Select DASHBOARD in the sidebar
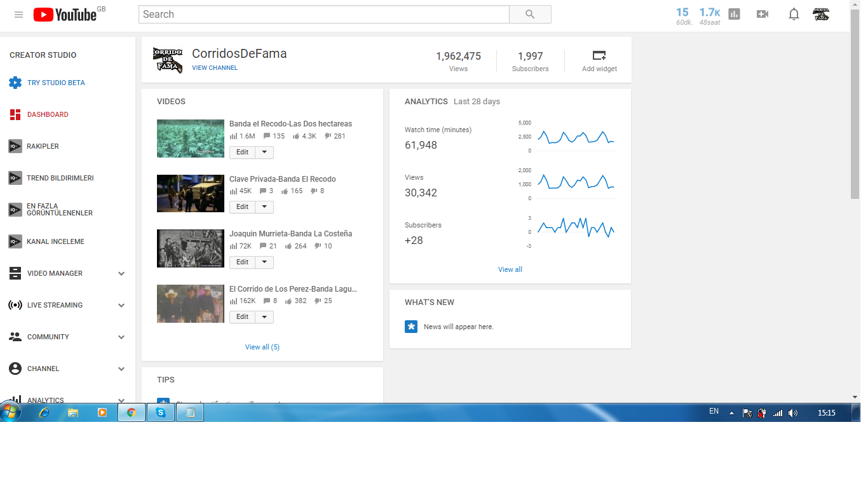Viewport: 868px width, 488px height. (48, 114)
